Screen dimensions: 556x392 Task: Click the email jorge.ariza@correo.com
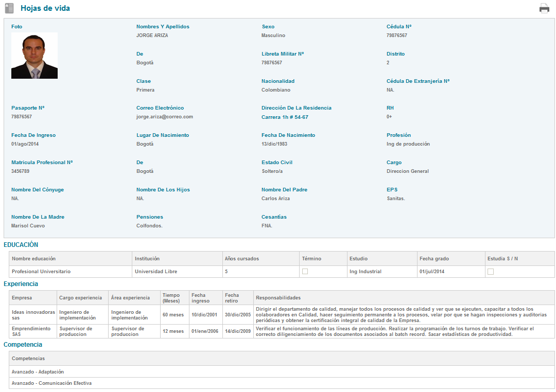click(164, 117)
